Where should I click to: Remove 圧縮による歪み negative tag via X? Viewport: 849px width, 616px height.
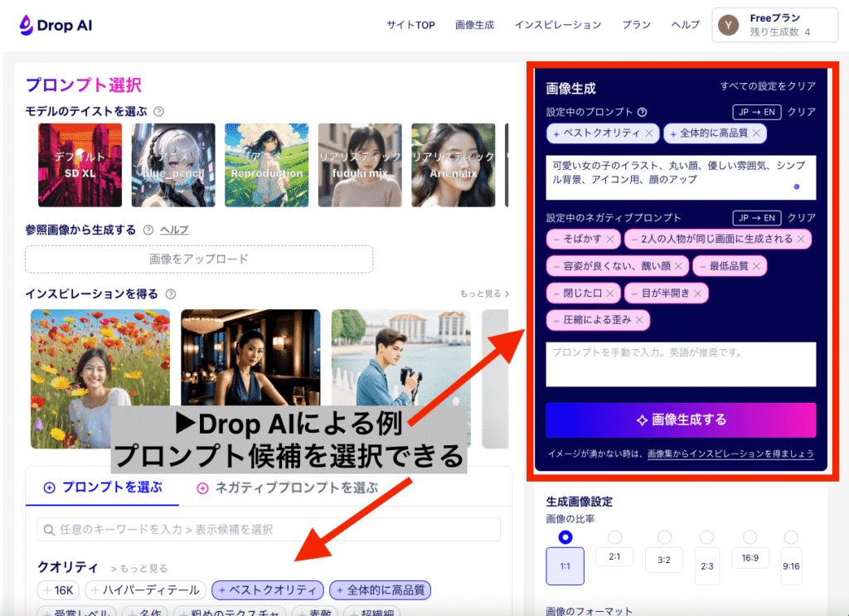pyautogui.click(x=639, y=320)
